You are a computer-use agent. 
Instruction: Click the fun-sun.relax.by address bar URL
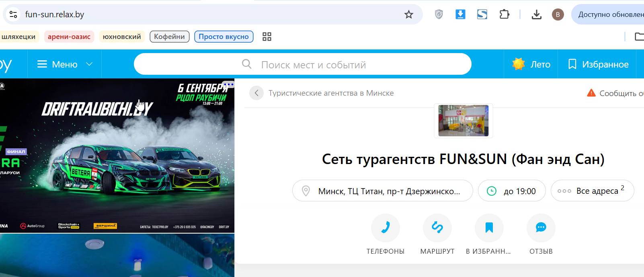tap(55, 14)
